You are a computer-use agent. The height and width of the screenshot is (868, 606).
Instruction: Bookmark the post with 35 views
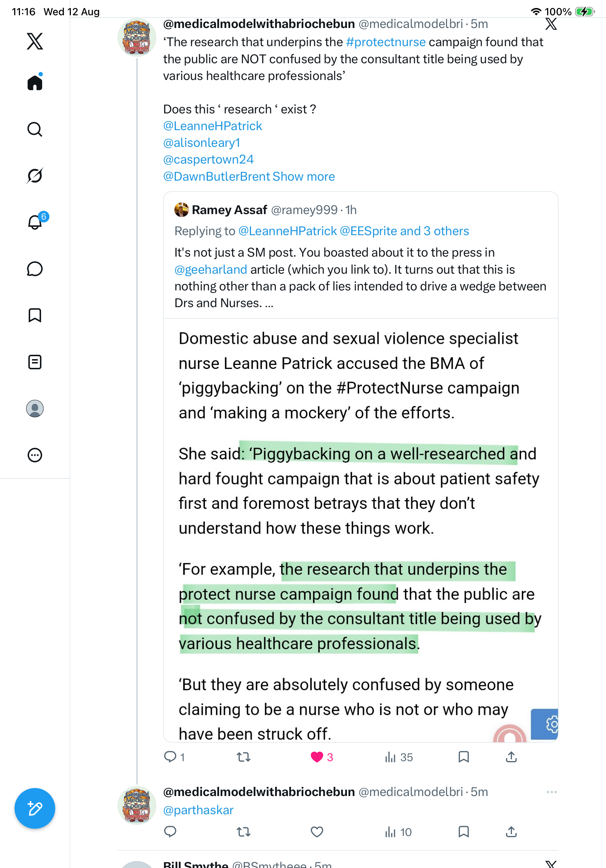pos(464,757)
